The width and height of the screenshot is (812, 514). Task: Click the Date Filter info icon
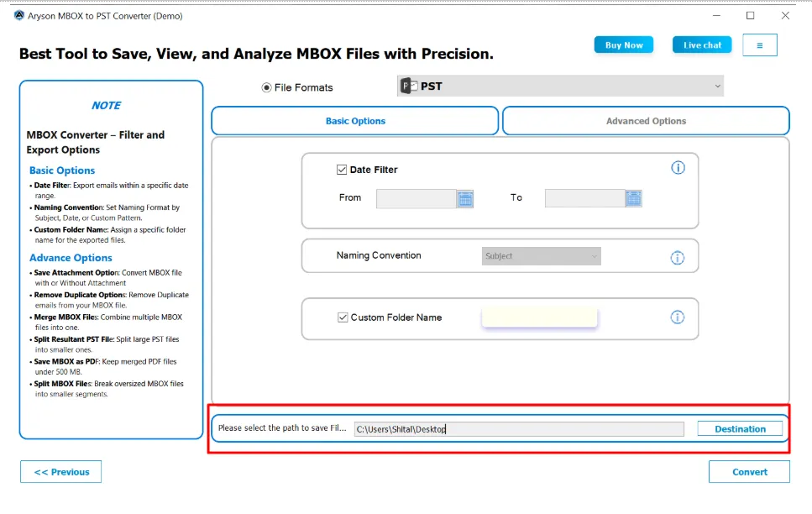click(x=678, y=168)
